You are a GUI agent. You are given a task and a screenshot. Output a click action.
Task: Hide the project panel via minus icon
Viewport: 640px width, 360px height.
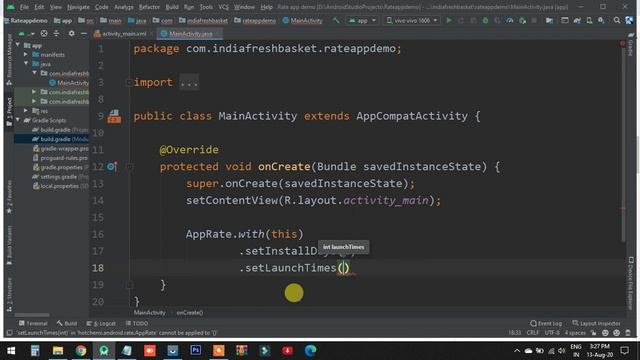pyautogui.click(x=84, y=33)
